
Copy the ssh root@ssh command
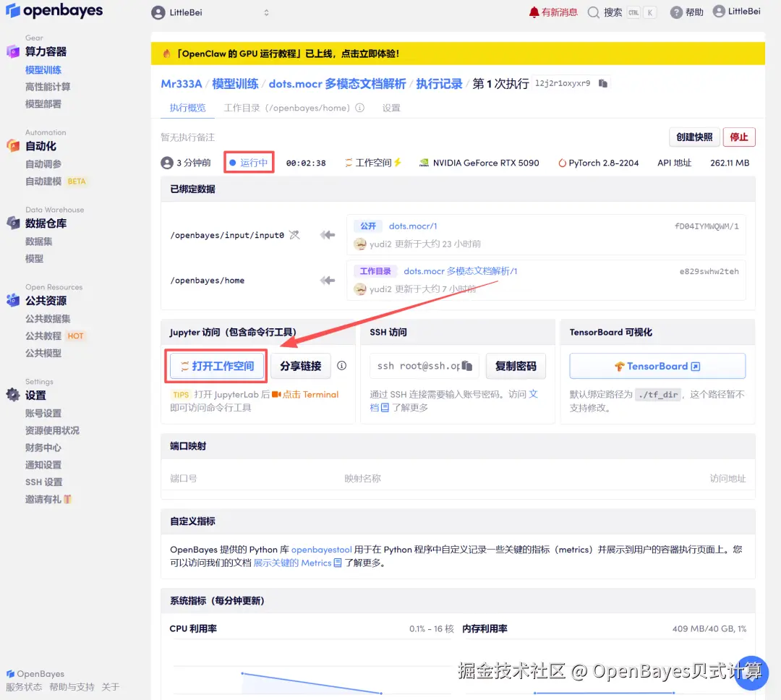coord(466,366)
